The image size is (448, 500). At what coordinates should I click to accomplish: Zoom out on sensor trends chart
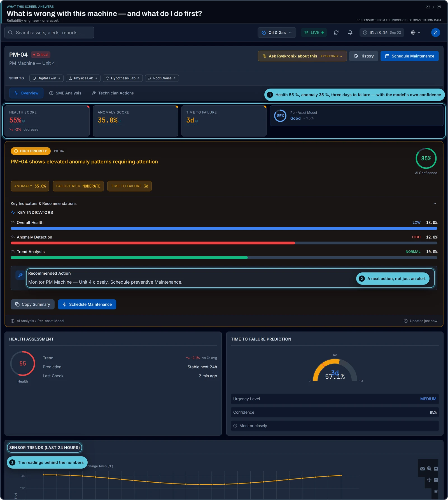point(436,480)
